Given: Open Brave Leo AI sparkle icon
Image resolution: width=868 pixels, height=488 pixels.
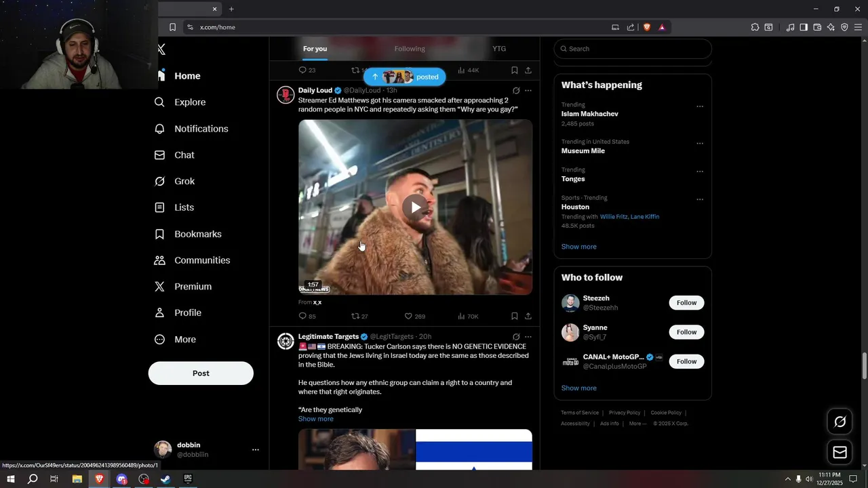Looking at the screenshot, I should 831,27.
